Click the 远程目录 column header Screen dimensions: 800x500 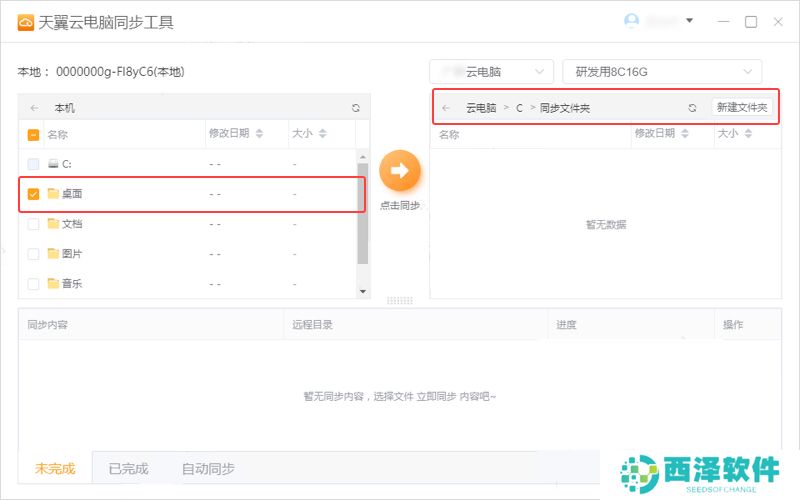pyautogui.click(x=312, y=324)
